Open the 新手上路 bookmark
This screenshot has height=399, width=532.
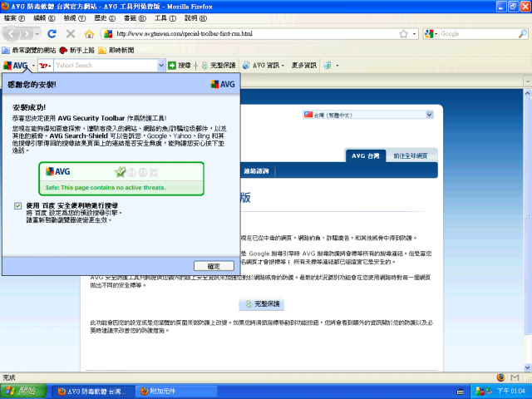pos(77,50)
